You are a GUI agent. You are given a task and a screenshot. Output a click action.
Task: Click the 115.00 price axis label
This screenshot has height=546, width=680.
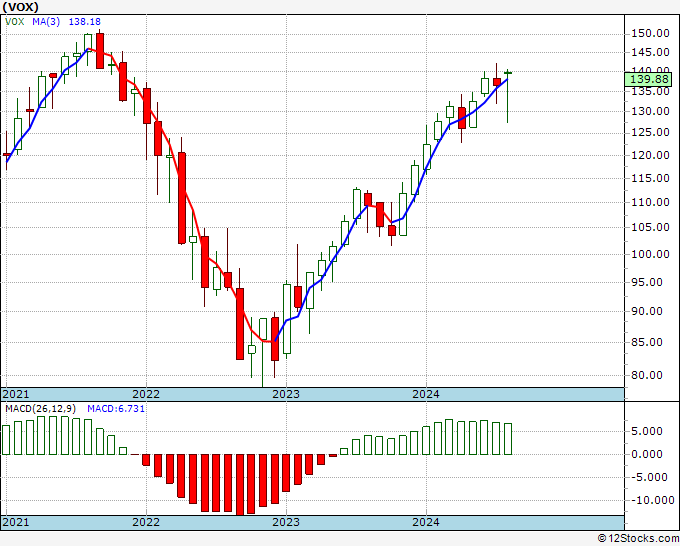point(650,178)
